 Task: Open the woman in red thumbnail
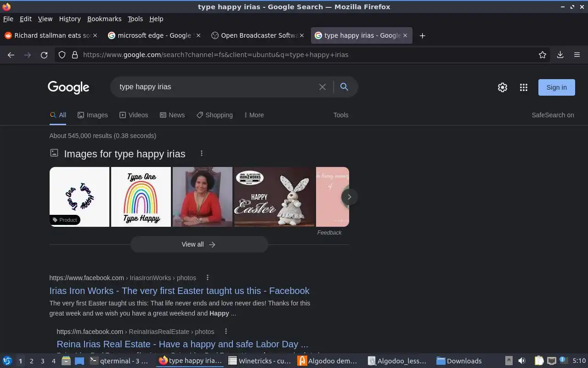(x=203, y=197)
